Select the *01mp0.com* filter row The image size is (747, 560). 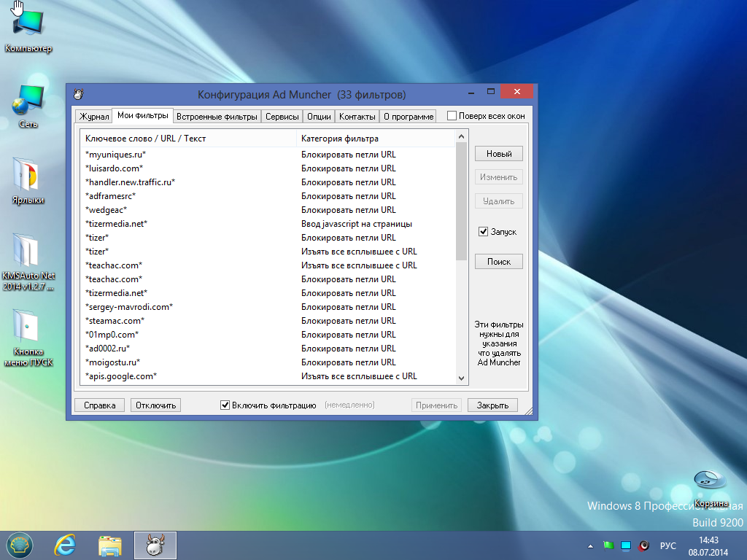click(x=268, y=334)
